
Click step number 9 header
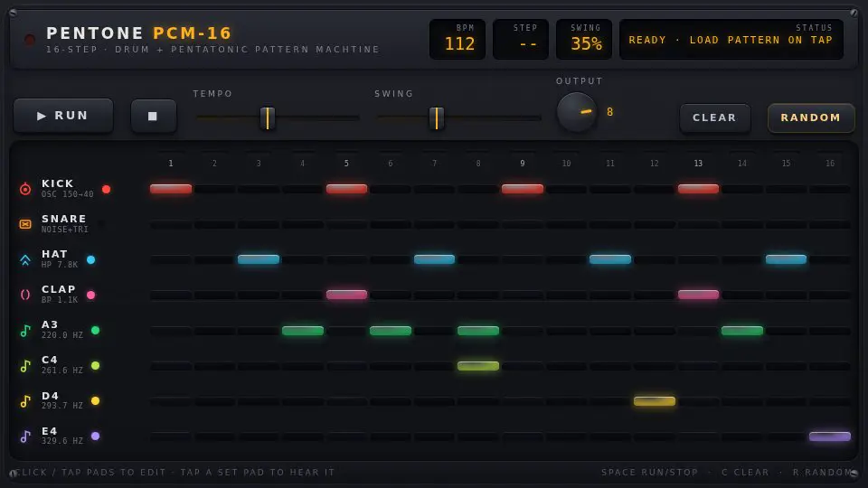point(523,164)
